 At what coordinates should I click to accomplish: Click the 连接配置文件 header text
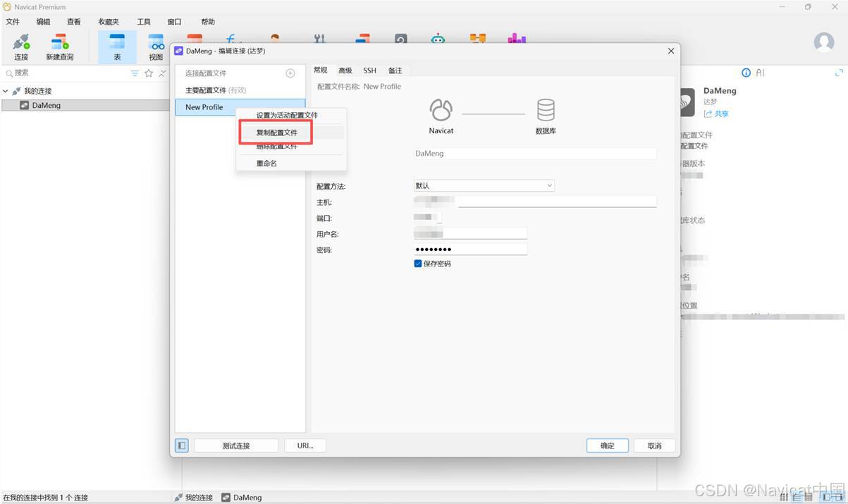[x=206, y=73]
